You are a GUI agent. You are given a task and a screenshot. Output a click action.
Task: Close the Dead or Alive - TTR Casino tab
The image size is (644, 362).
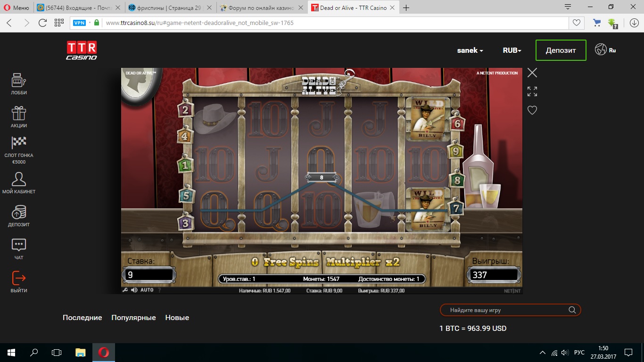393,8
